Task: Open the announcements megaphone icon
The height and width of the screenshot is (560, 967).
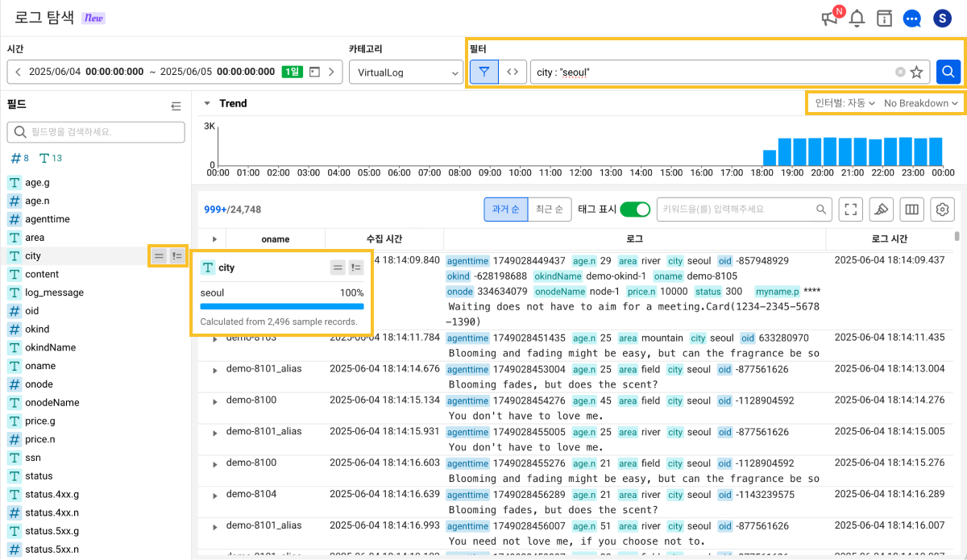Action: 829,19
